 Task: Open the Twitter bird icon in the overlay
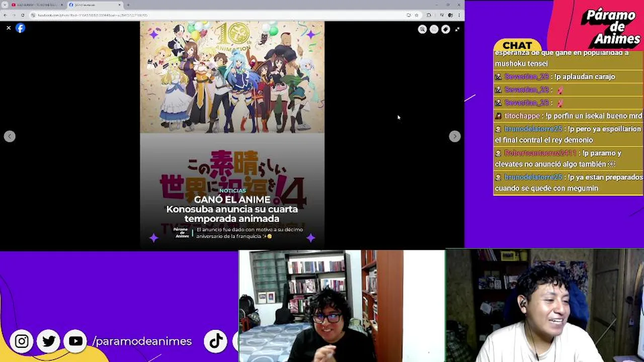point(49,341)
